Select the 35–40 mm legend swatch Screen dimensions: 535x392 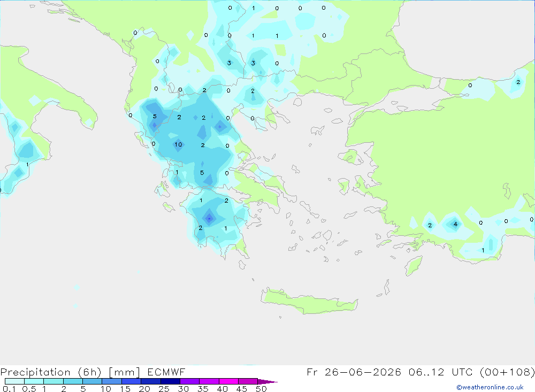[x=209, y=381]
